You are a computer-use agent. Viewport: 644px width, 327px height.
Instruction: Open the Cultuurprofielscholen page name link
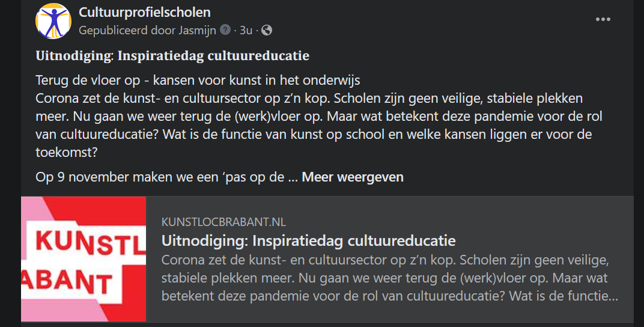(x=145, y=13)
